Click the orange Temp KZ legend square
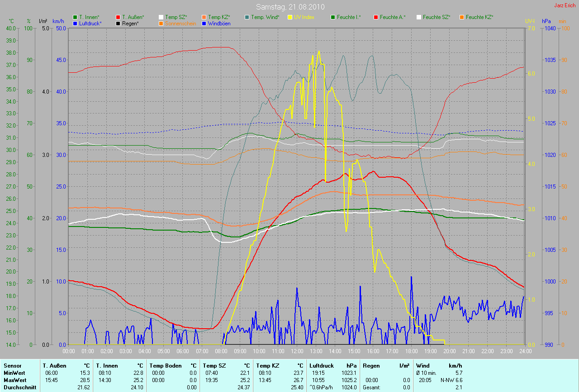Image resolution: width=579 pixels, height=392 pixels. pos(204,17)
